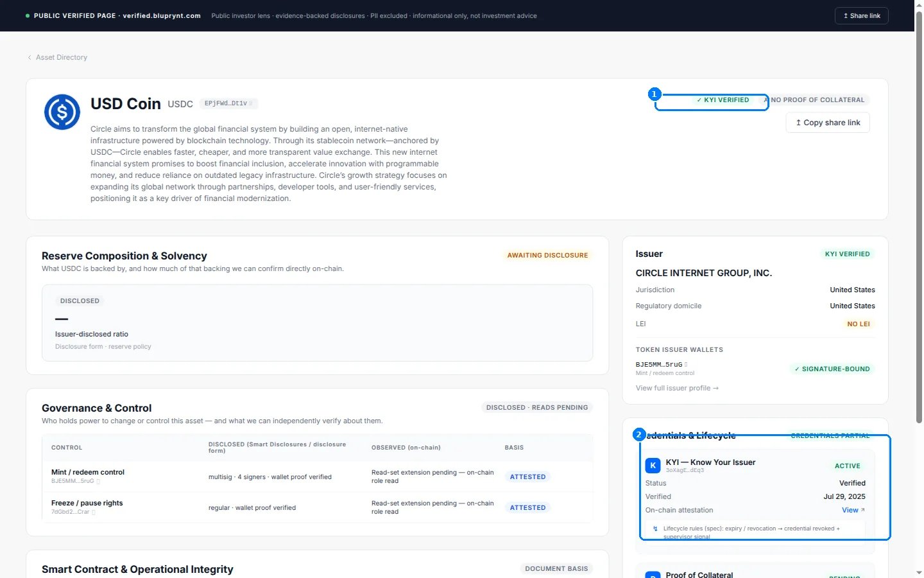This screenshot has height=578, width=924.
Task: Click the Freeze / pause rights row title
Action: pos(87,503)
